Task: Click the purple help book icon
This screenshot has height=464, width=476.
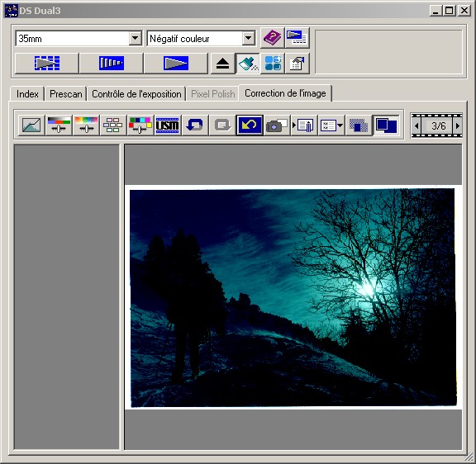Action: point(273,38)
